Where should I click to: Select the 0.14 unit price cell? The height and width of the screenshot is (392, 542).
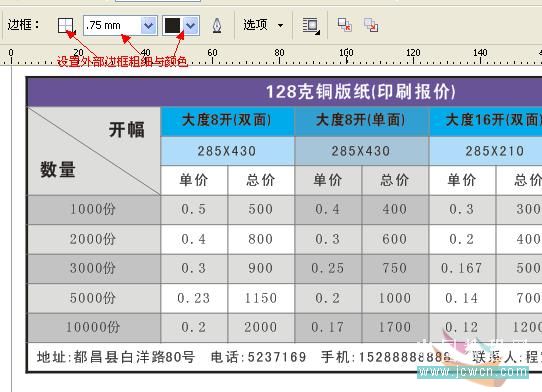click(462, 298)
